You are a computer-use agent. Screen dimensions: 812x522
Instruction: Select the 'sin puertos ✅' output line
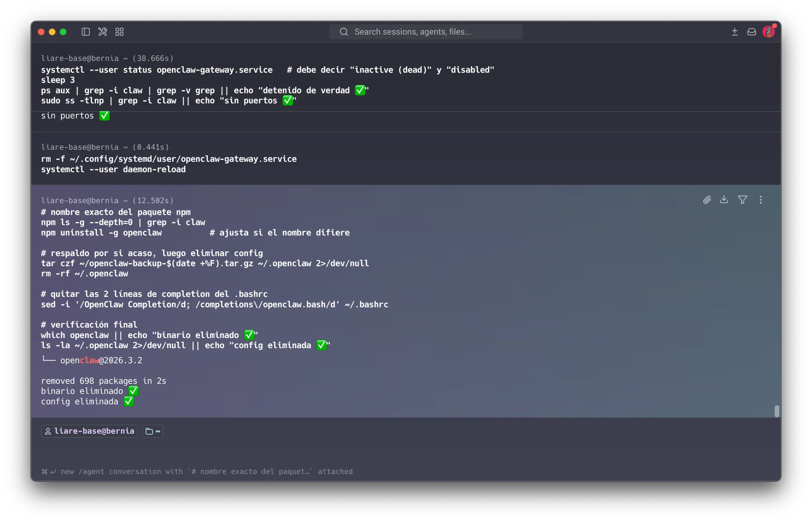click(x=76, y=116)
